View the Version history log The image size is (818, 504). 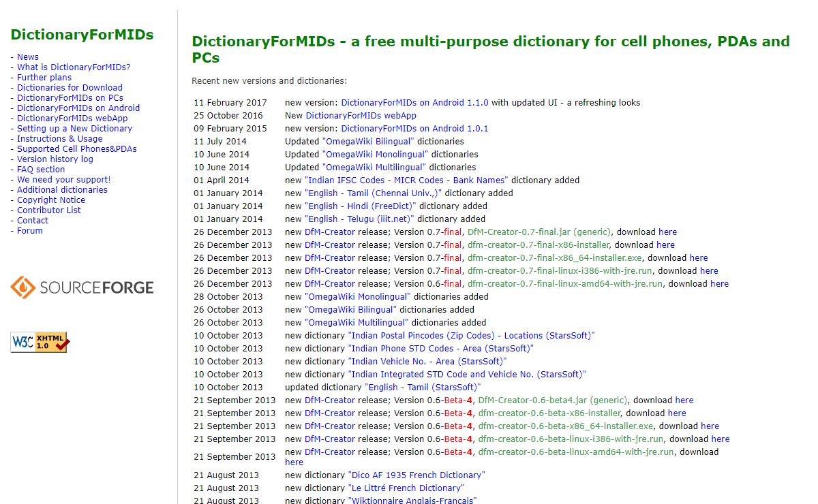point(55,159)
